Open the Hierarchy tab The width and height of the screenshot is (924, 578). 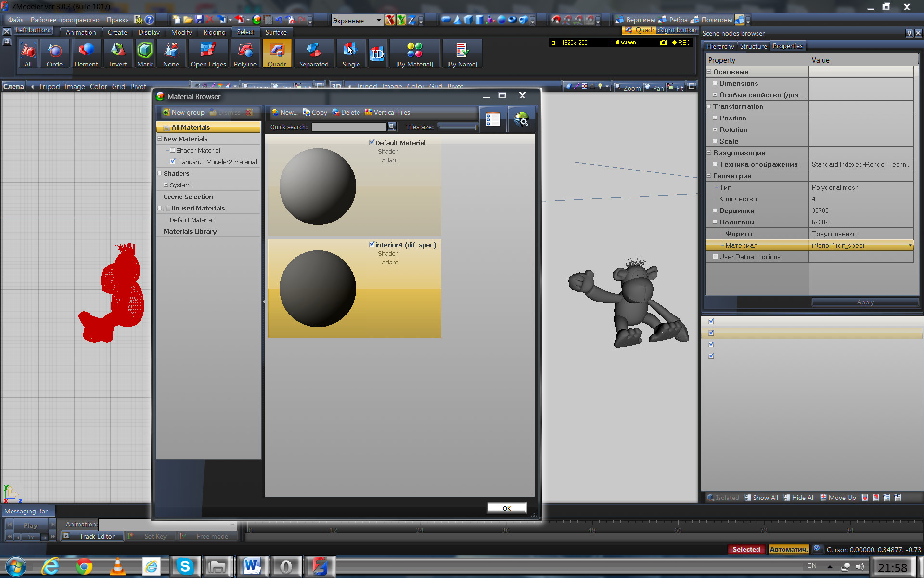coord(719,46)
